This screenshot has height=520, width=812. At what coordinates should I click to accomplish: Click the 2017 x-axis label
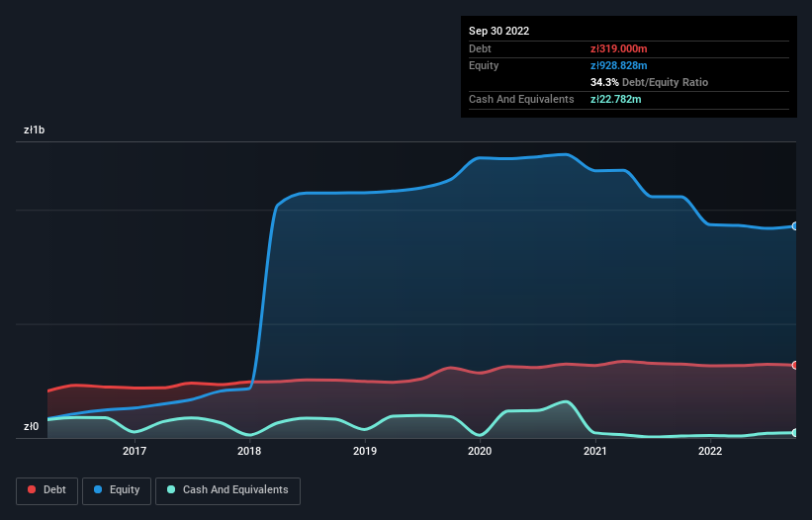pos(135,451)
